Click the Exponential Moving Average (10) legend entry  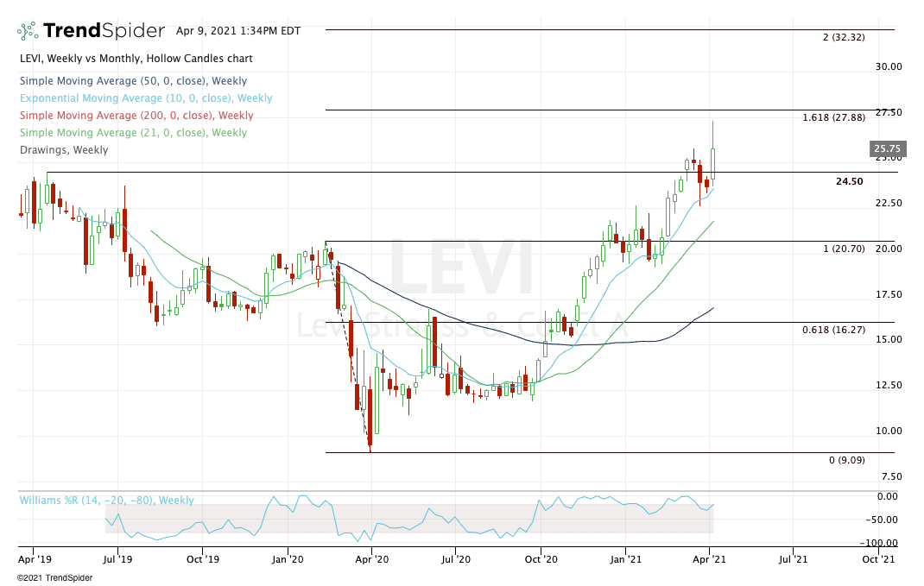[x=146, y=98]
